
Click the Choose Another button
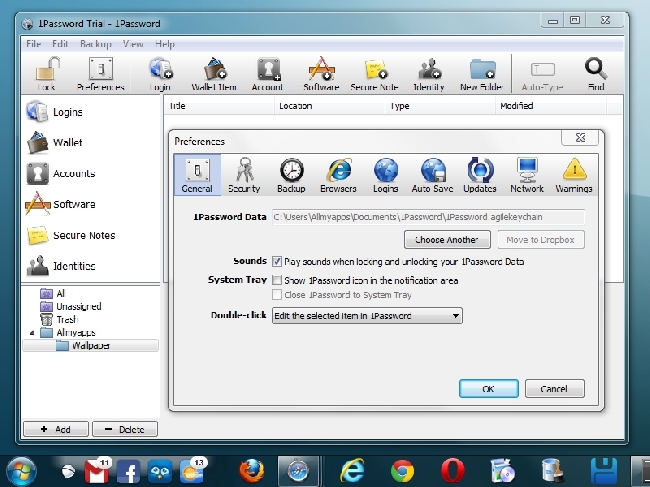[x=447, y=239]
